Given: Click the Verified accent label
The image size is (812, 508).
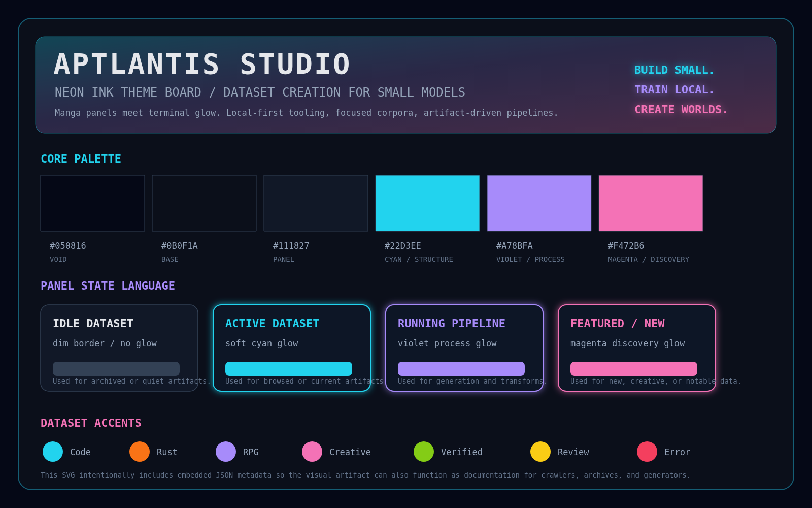Looking at the screenshot, I should point(462,452).
